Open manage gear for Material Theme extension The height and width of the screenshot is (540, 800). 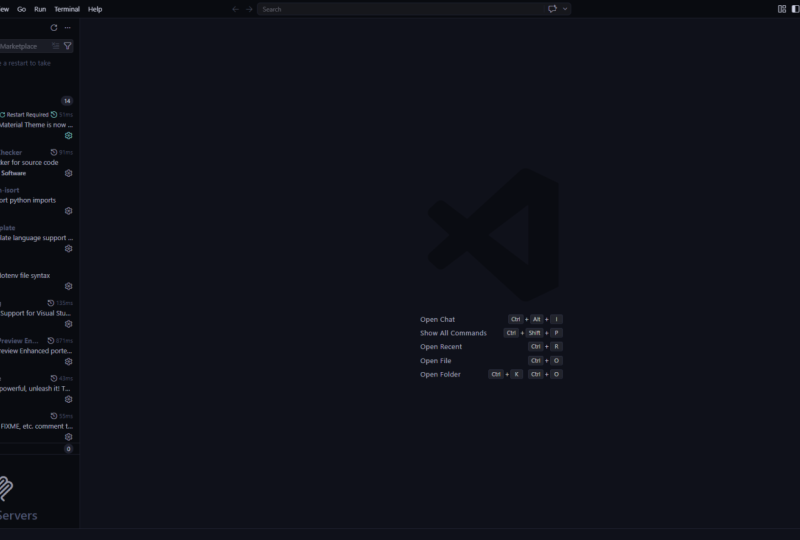coord(68,135)
